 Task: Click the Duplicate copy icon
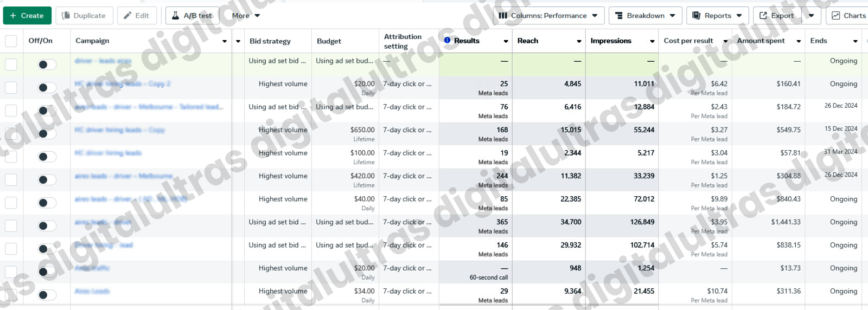pyautogui.click(x=66, y=16)
